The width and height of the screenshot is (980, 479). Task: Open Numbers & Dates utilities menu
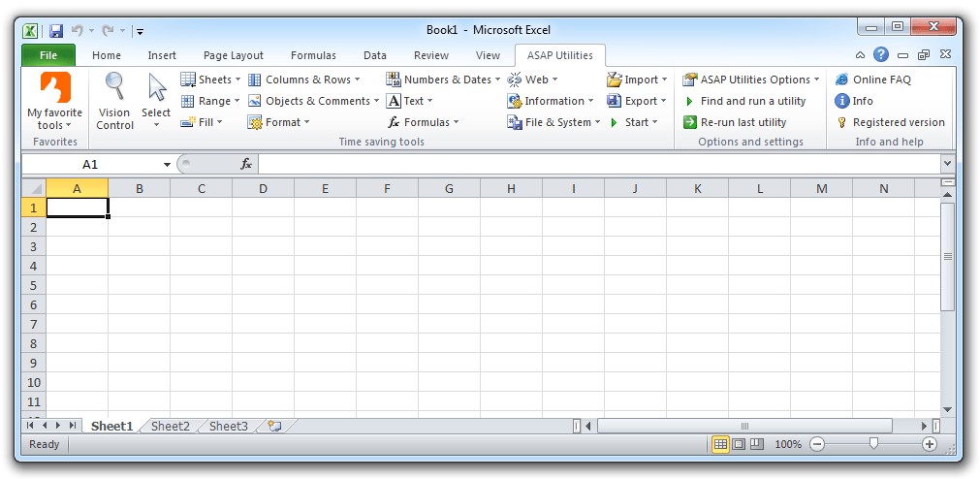443,80
